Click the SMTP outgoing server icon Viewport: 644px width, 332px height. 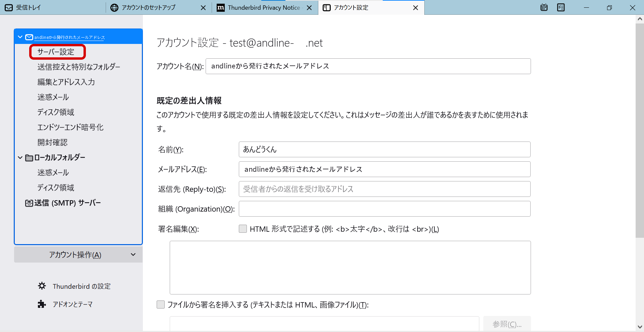(x=29, y=203)
